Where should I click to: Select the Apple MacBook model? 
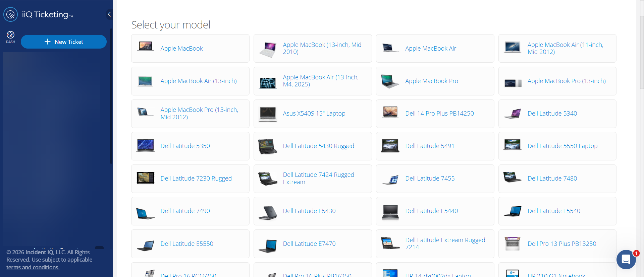click(x=181, y=49)
